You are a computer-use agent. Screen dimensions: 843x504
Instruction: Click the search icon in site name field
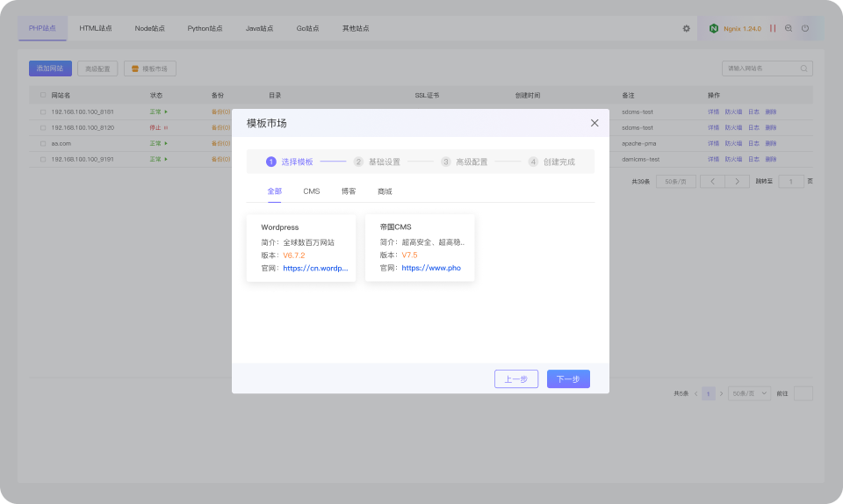click(803, 68)
